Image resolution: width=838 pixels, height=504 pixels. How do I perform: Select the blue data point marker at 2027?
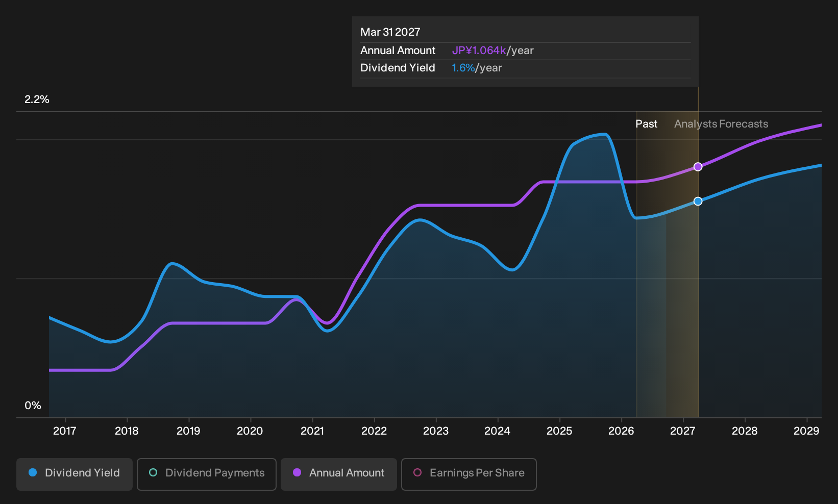[698, 201]
